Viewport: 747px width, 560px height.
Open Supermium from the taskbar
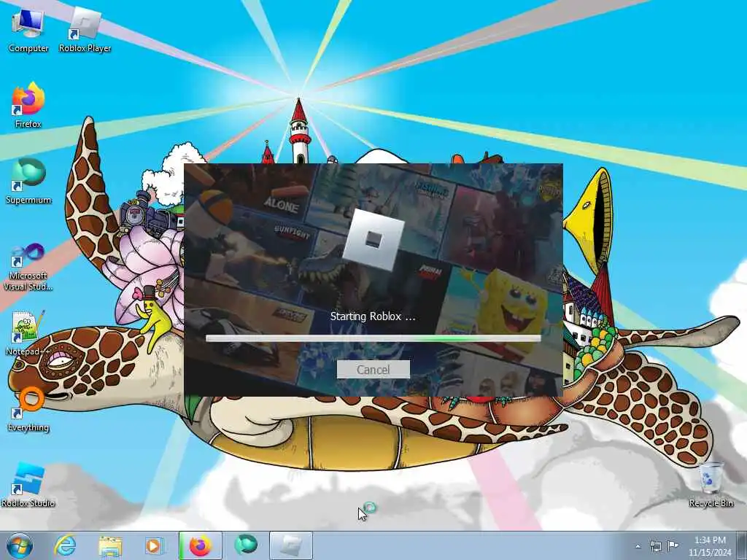tap(246, 545)
